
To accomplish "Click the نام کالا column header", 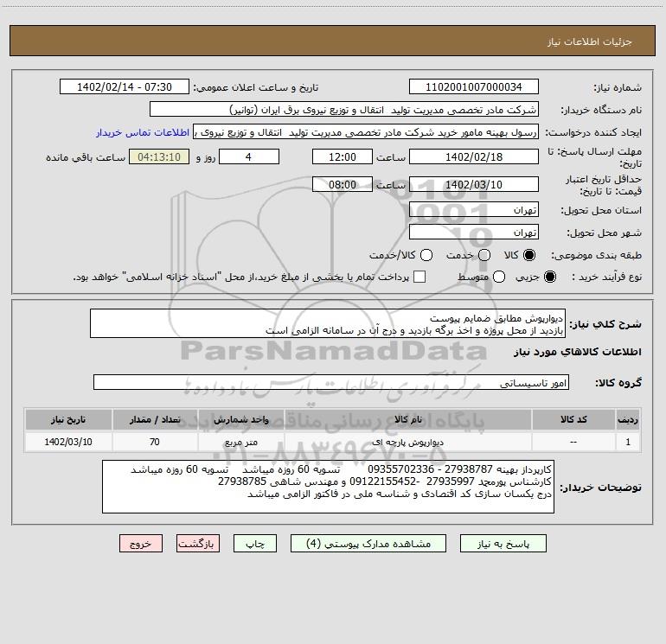I will [407, 419].
